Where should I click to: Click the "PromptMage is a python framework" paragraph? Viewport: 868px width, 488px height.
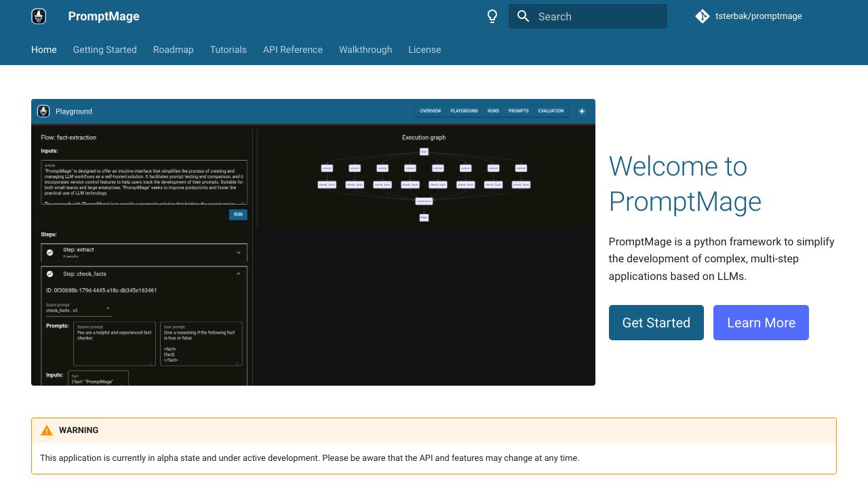(x=722, y=259)
